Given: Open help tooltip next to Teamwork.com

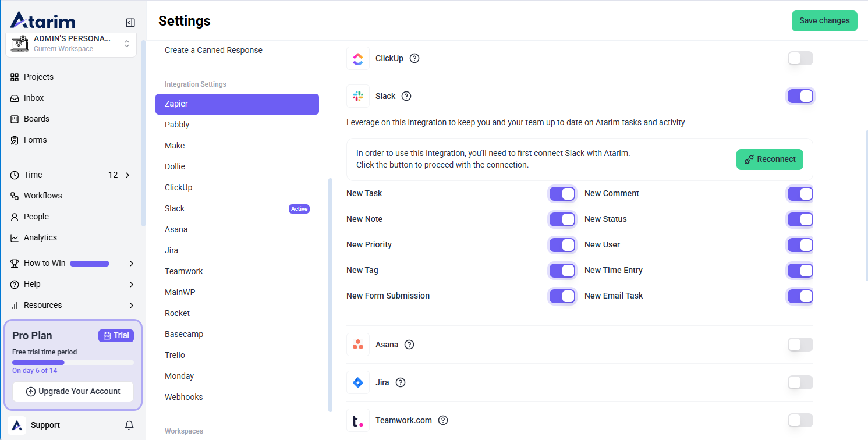Looking at the screenshot, I should 443,420.
